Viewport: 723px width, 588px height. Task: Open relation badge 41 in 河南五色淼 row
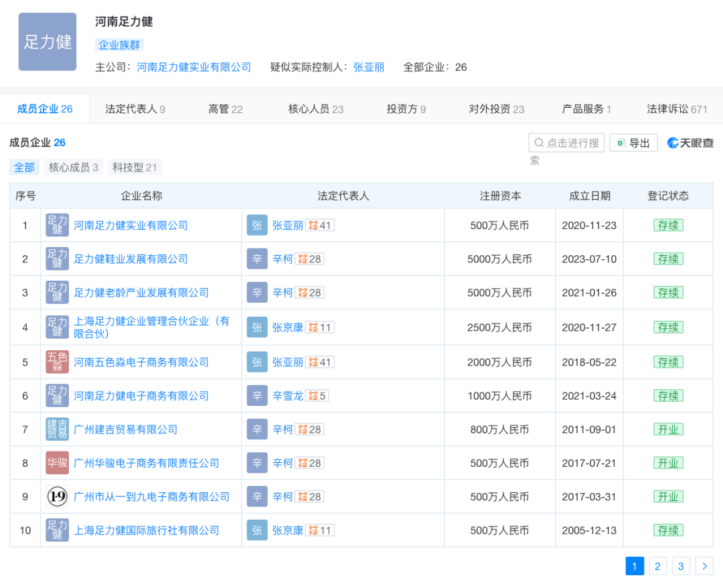319,362
